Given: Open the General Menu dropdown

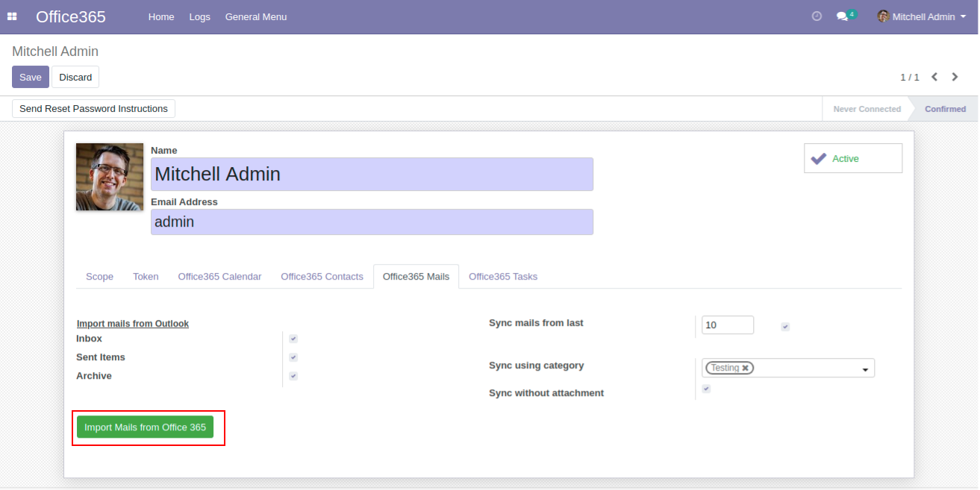Looking at the screenshot, I should coord(255,16).
